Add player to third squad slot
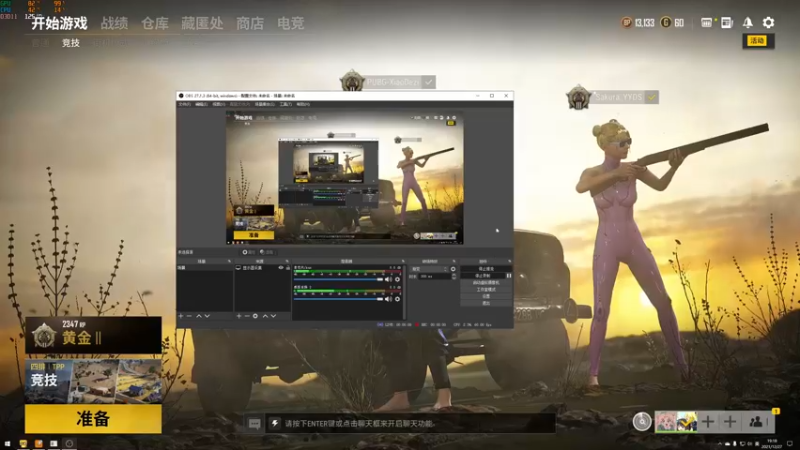 [x=708, y=421]
